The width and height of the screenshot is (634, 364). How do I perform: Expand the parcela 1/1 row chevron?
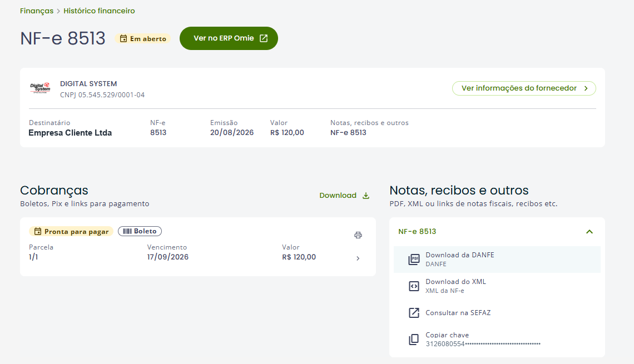pyautogui.click(x=358, y=258)
